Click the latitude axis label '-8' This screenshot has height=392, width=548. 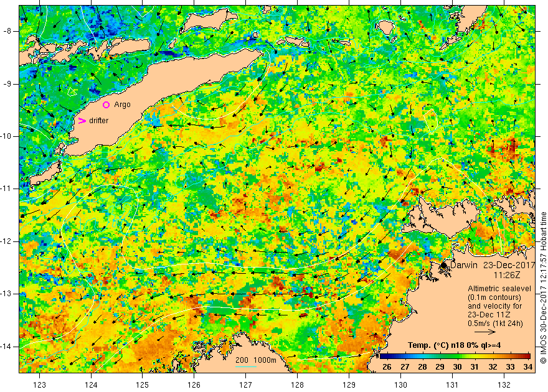[x=7, y=31]
